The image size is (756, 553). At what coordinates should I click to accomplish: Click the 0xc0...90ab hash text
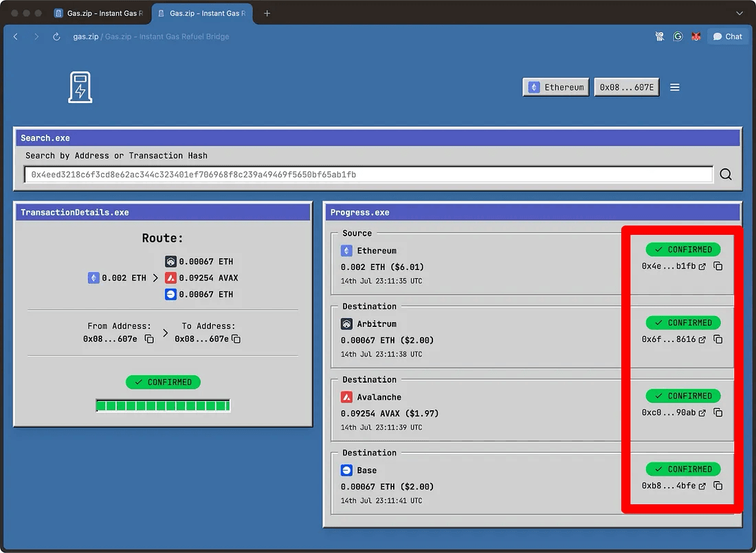(669, 413)
